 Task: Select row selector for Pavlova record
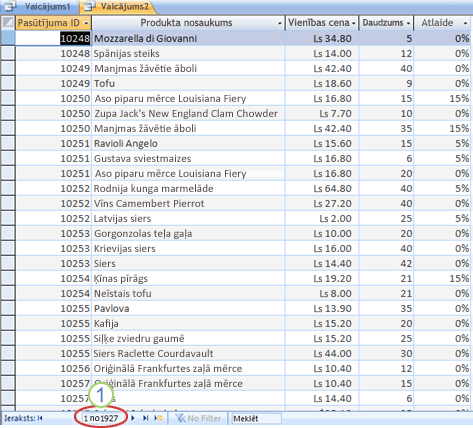(8, 308)
